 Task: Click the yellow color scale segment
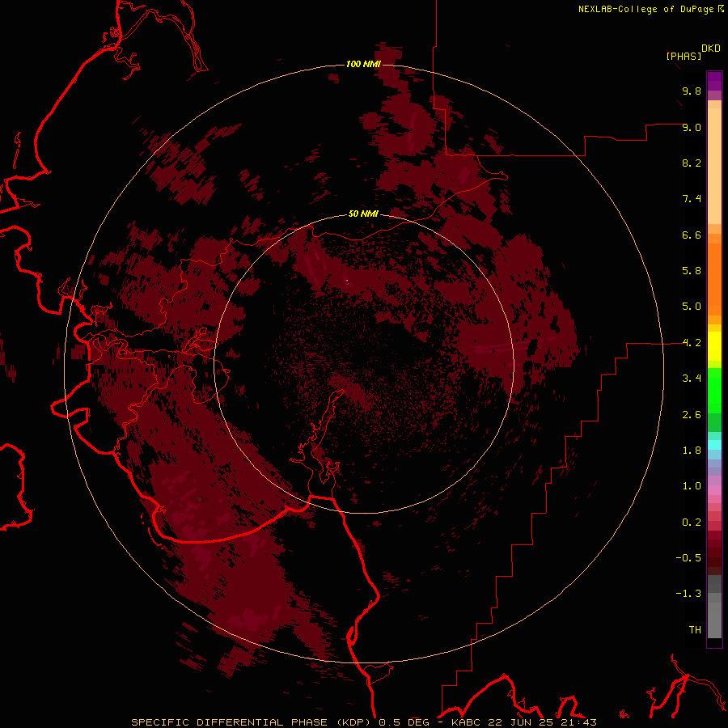click(x=714, y=346)
